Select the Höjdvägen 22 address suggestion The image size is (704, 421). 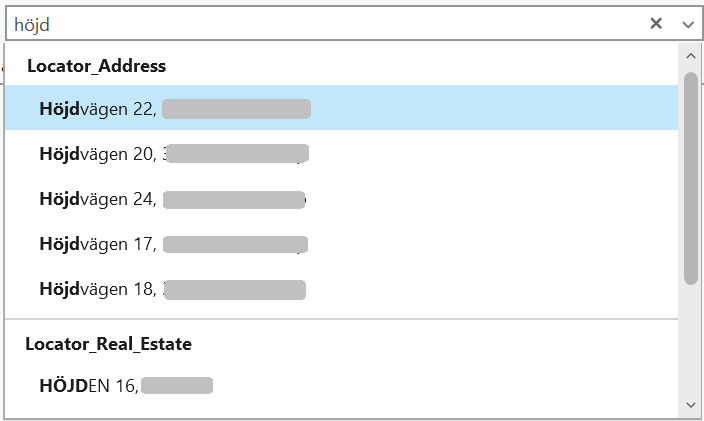(175, 108)
